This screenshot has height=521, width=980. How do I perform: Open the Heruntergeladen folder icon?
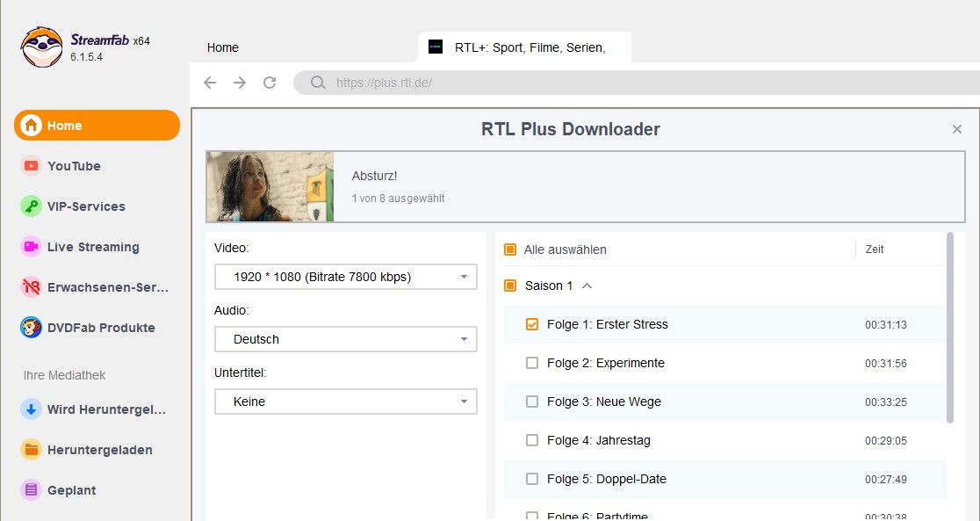click(32, 450)
